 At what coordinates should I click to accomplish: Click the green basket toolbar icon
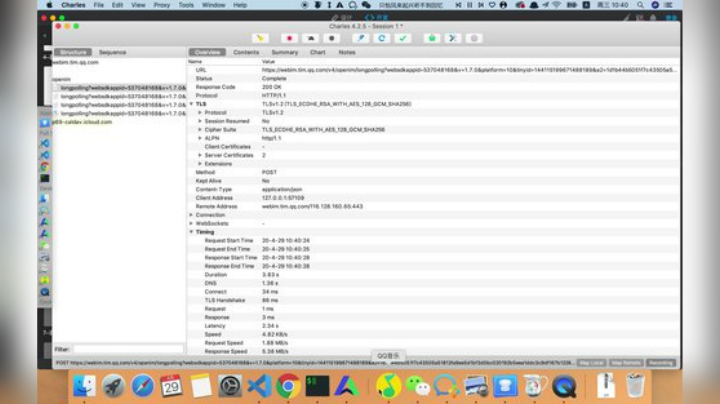coord(432,38)
